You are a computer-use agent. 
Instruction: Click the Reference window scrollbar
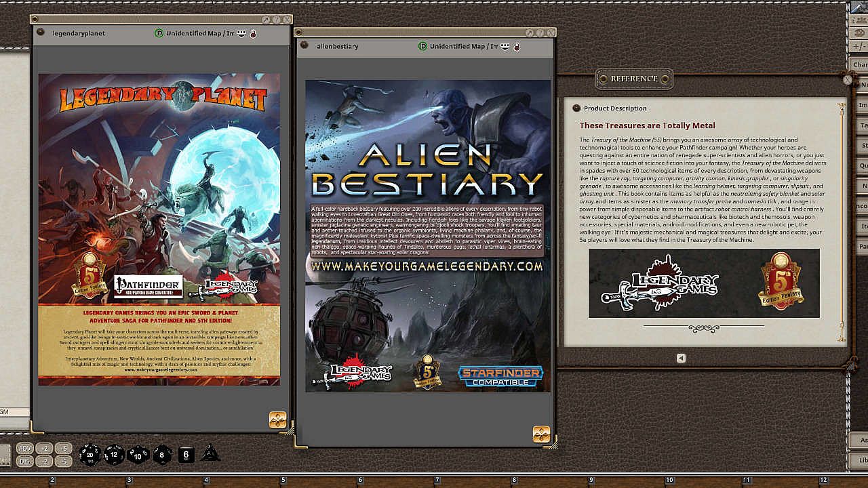point(843,222)
